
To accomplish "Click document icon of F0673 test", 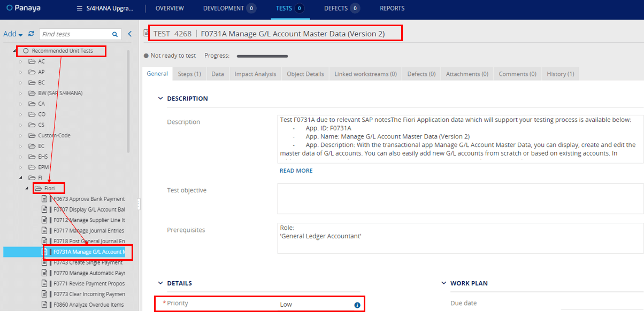I will pos(44,199).
